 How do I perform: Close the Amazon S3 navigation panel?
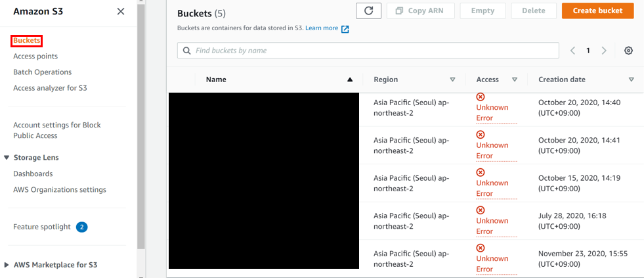[x=121, y=12]
